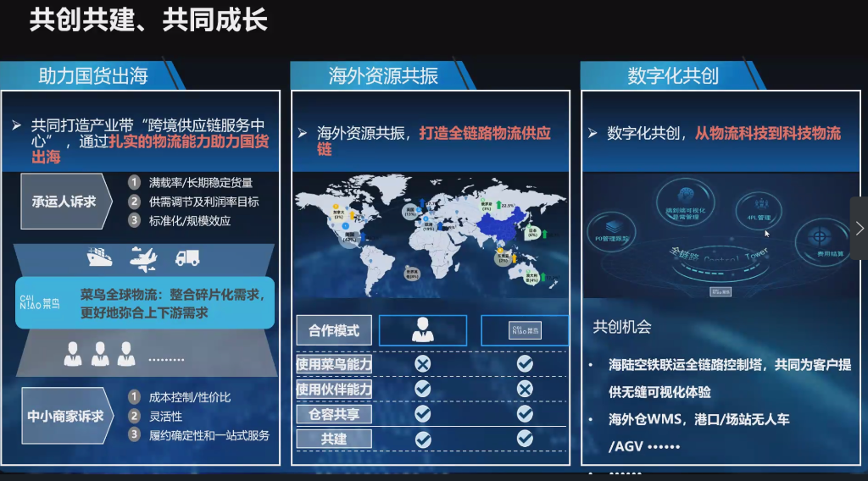The image size is (868, 481).
Task: Click the partner person icon beside 合作模式
Action: point(422,330)
